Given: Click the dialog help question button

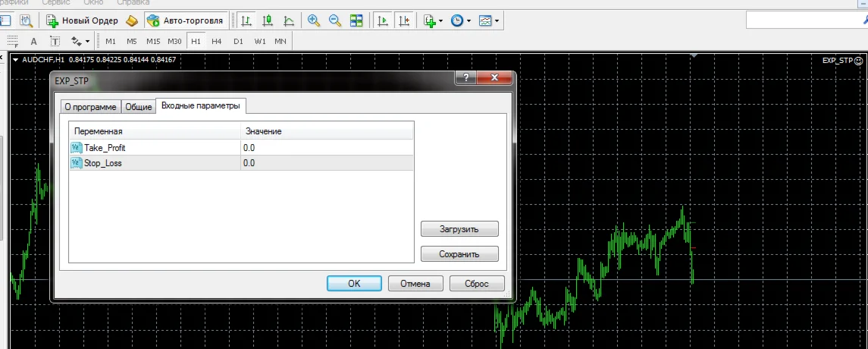Looking at the screenshot, I should pos(465,78).
